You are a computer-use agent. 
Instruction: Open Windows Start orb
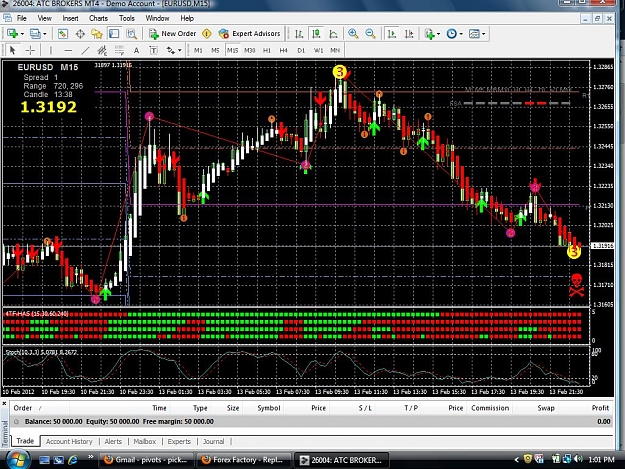[x=17, y=460]
